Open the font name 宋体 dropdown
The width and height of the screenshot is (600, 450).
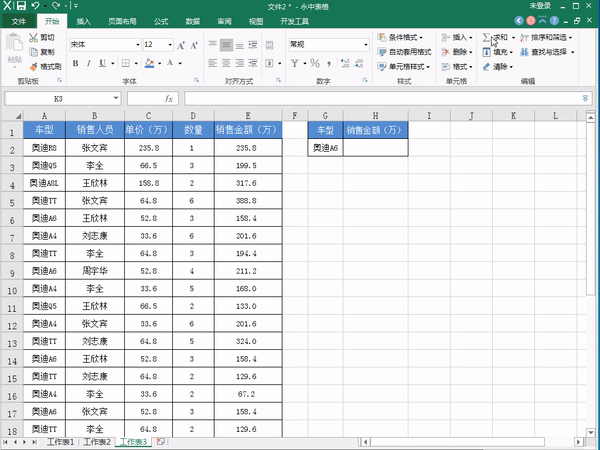[x=138, y=45]
